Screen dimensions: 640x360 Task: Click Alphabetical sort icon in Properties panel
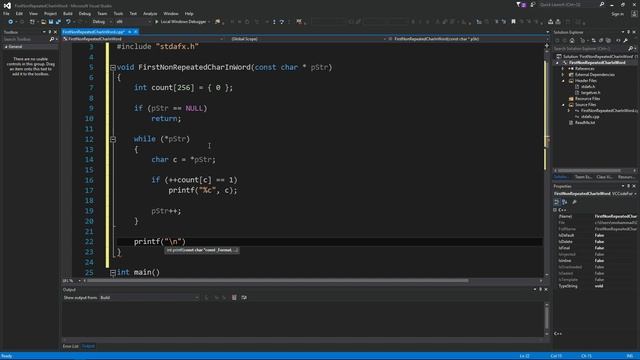pos(564,202)
